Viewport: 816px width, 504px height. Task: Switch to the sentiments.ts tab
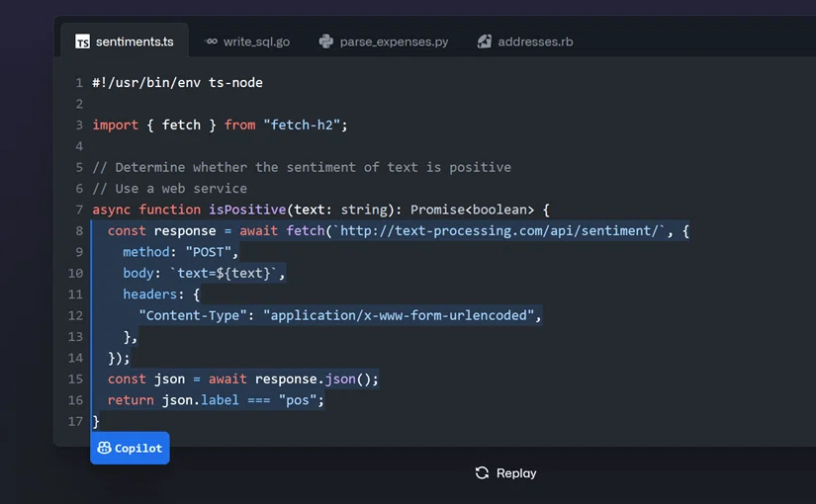pos(125,42)
